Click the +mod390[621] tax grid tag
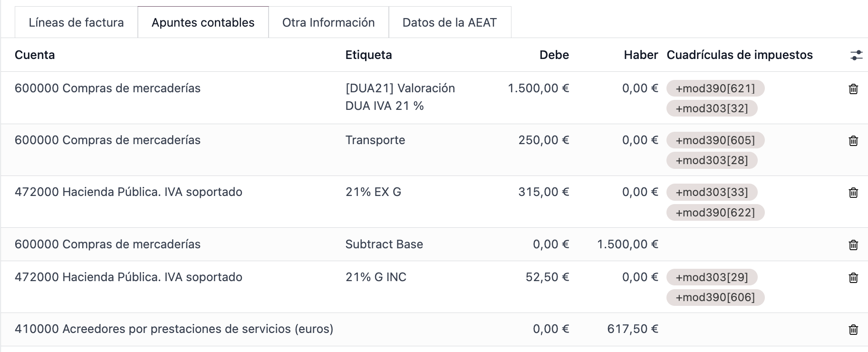The image size is (868, 352). (x=715, y=88)
